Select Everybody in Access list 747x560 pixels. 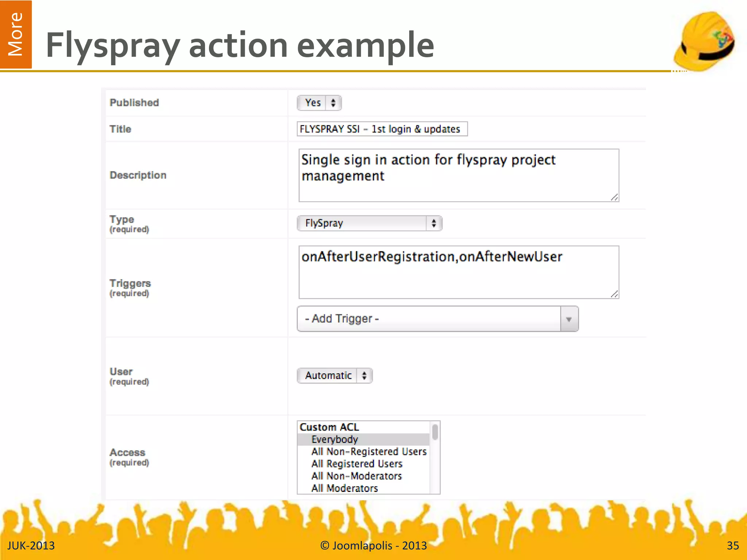[x=335, y=439]
